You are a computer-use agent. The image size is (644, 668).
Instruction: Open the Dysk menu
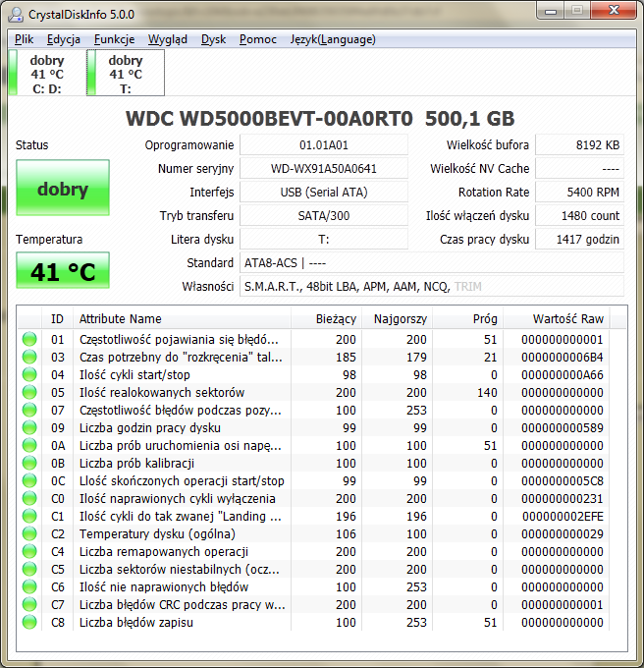pos(213,39)
